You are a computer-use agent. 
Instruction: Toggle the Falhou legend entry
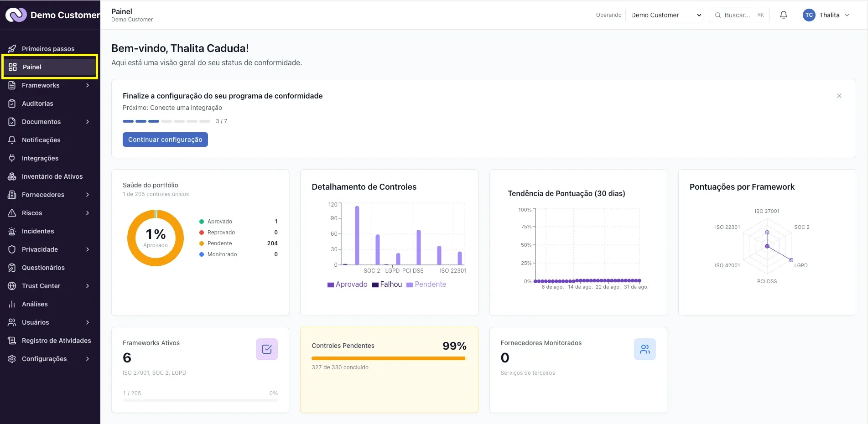coord(387,284)
